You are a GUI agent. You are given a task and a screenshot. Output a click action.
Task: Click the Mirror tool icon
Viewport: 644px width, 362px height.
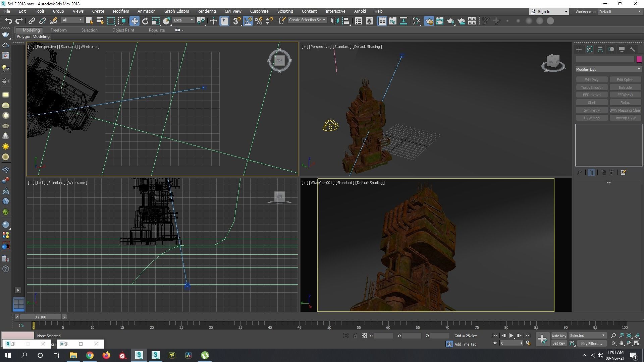point(335,21)
